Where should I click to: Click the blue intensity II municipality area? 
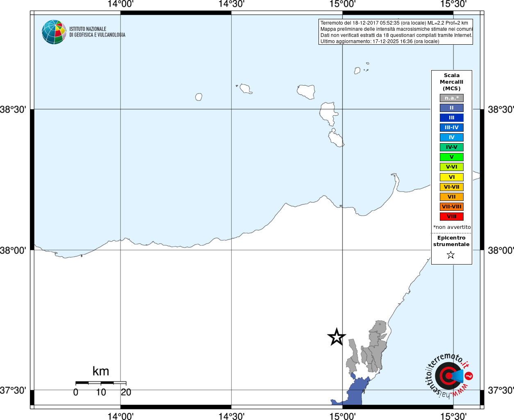tap(355, 392)
